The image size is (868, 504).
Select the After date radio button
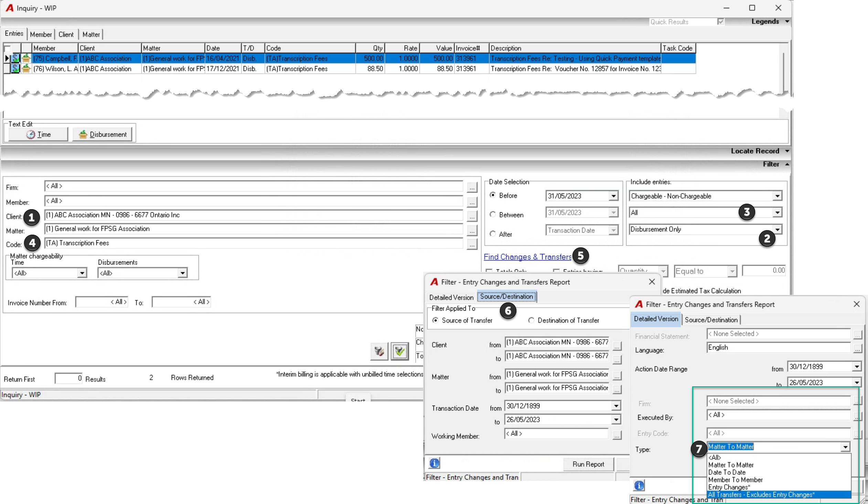(493, 234)
